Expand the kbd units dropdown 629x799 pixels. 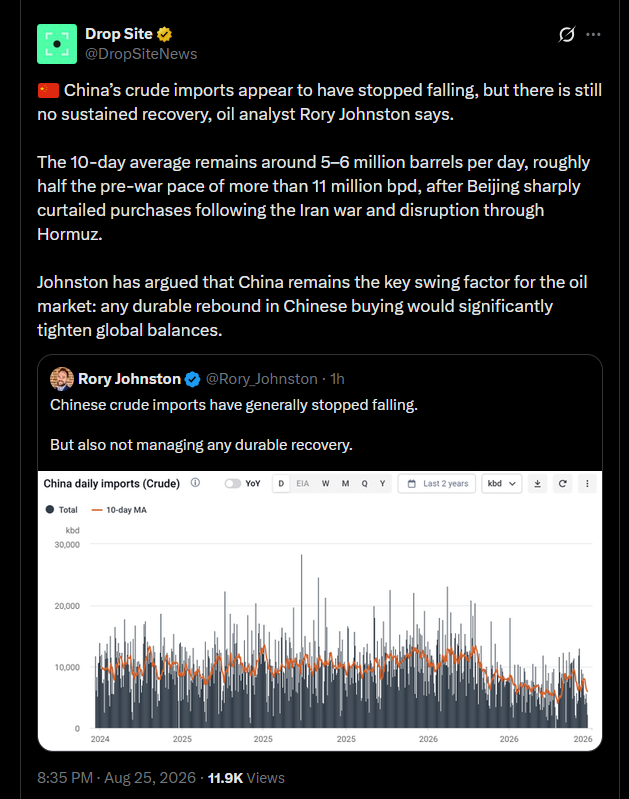tap(502, 484)
